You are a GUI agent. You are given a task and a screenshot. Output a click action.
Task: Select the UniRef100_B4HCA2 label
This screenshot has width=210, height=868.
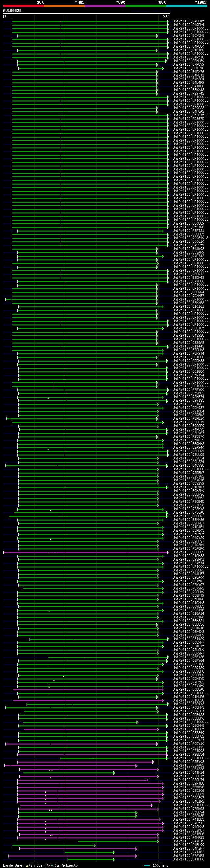(188, 112)
